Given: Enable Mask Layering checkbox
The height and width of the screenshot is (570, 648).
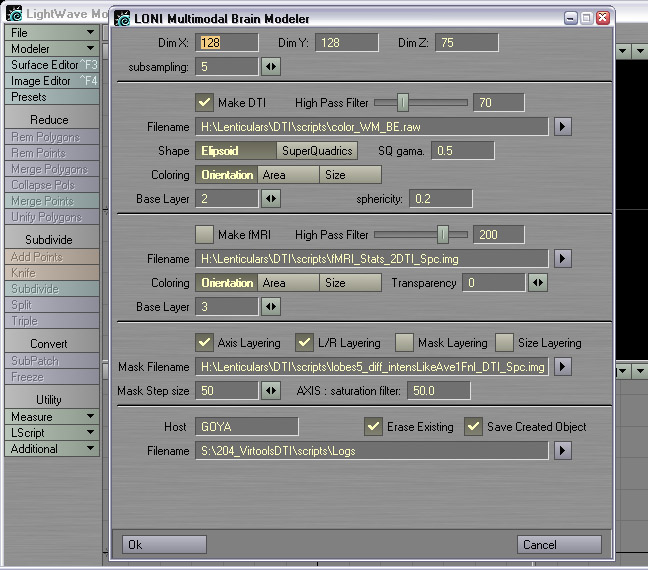Looking at the screenshot, I should point(404,343).
